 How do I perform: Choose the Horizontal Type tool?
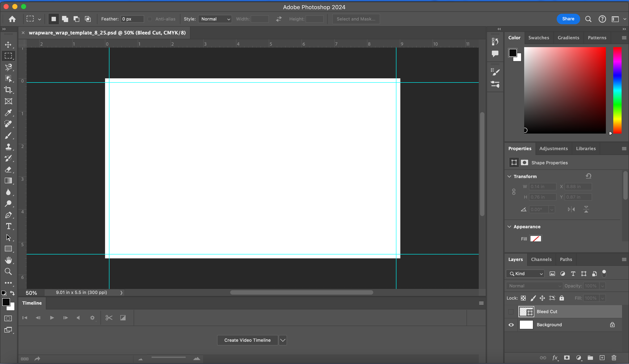pyautogui.click(x=8, y=226)
